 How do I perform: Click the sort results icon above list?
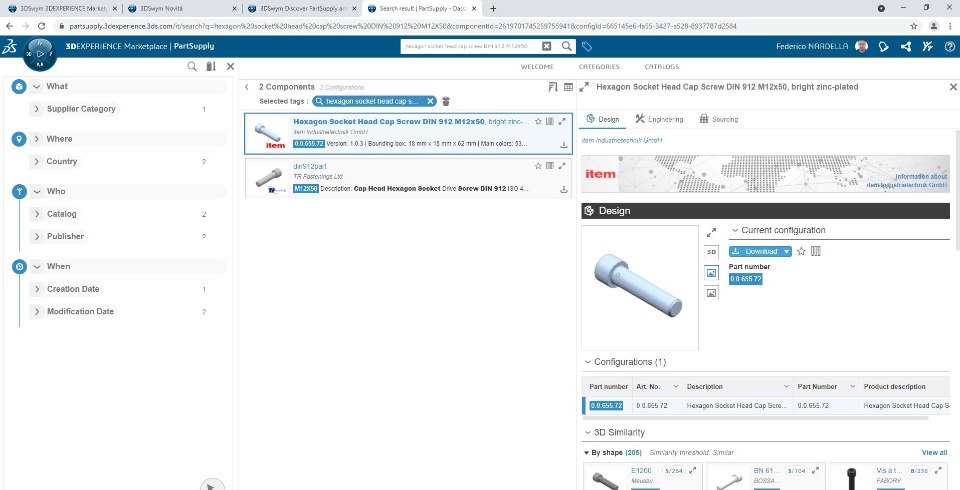553,87
